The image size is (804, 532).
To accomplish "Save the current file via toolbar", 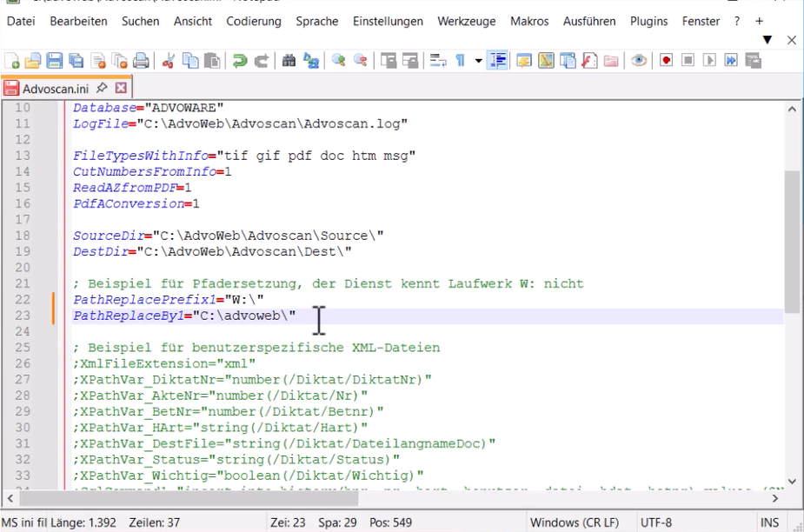I will [55, 61].
